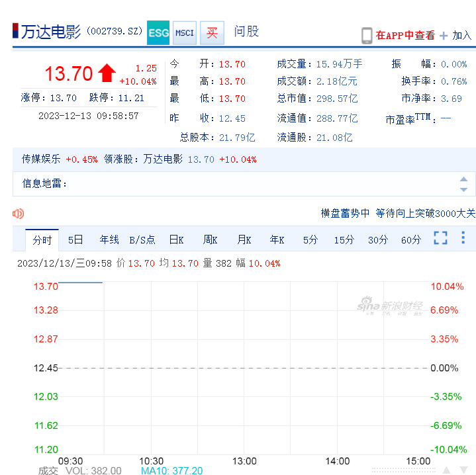Click the 昨收 12.45 value
The image size is (476, 475).
pos(232,118)
